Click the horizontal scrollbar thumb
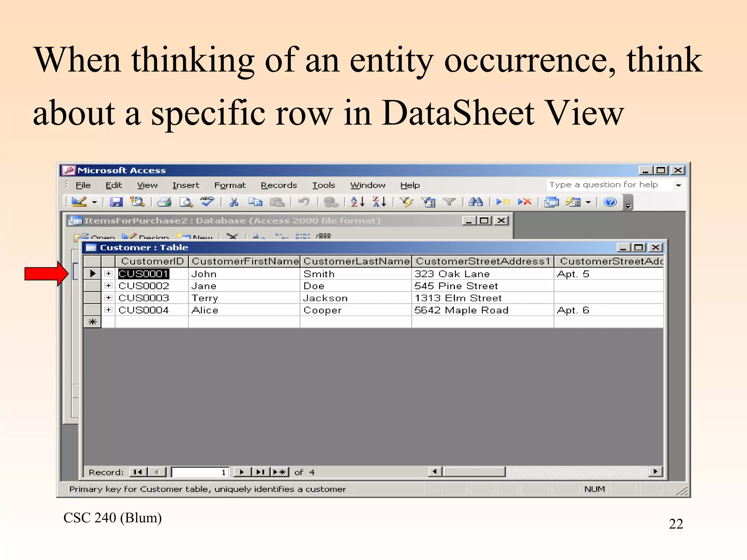 pos(474,472)
